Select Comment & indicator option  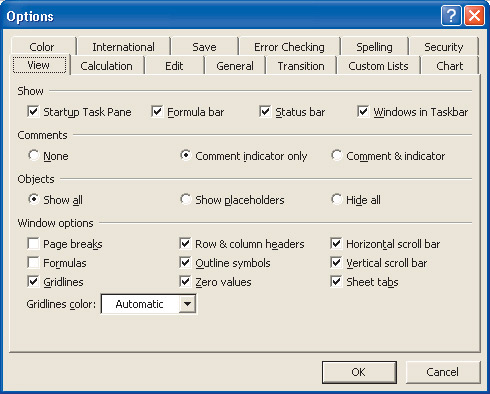[x=336, y=155]
